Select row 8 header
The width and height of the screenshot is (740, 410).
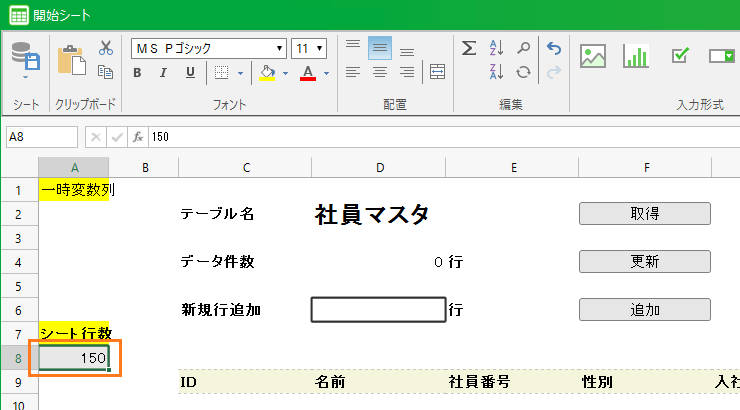[19, 358]
